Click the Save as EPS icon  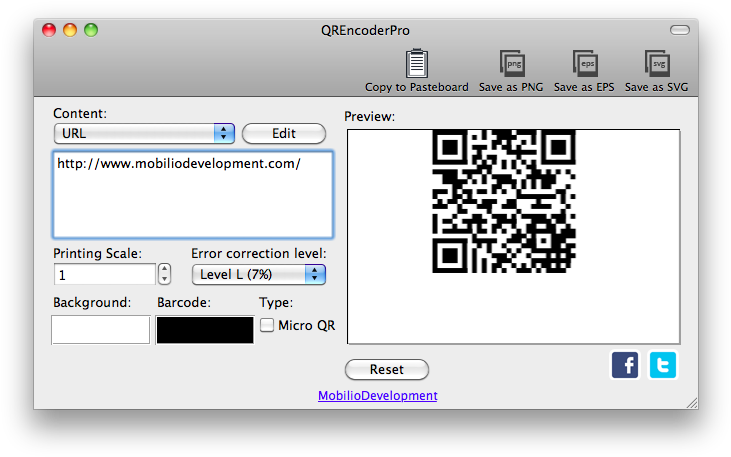pos(586,64)
